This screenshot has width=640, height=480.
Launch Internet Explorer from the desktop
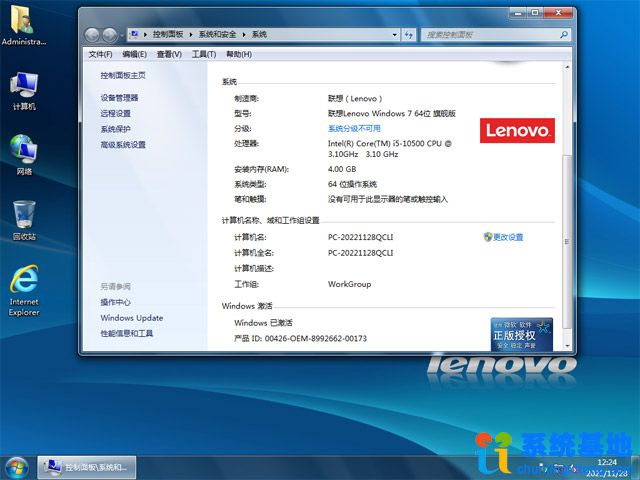tap(24, 291)
